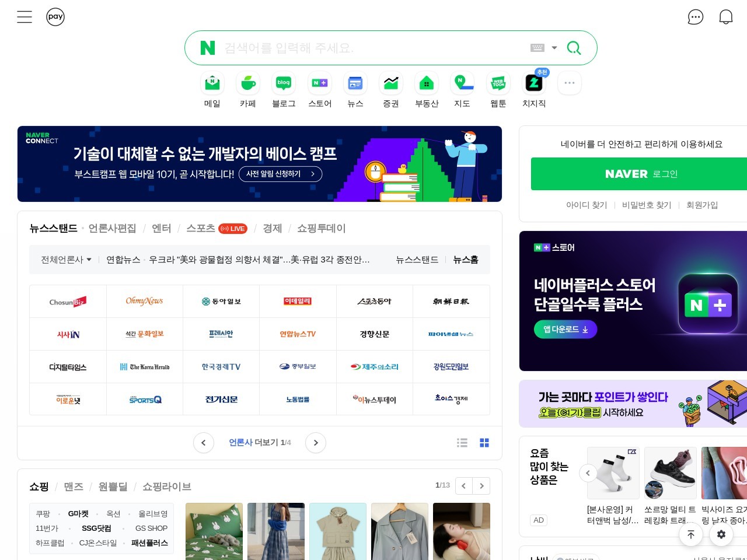Viewport: 747px width, 560px height.
Task: Open the 부동산 real estate shortcut icon
Action: coord(427,83)
